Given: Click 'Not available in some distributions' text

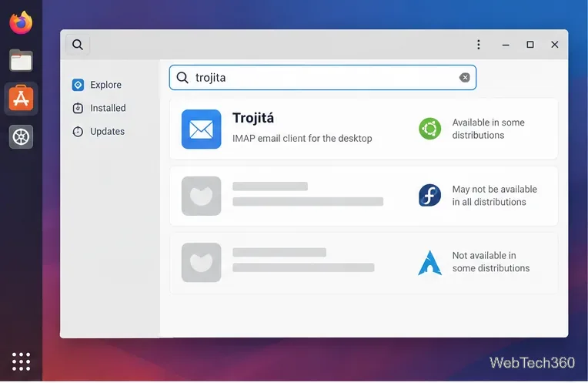Looking at the screenshot, I should pos(491,262).
